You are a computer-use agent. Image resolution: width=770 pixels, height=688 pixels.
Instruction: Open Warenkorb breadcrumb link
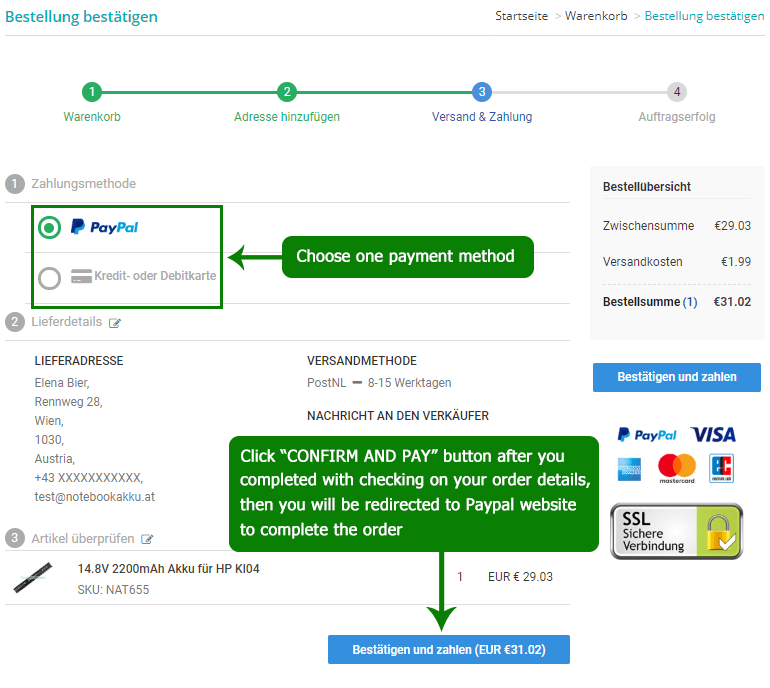click(596, 16)
